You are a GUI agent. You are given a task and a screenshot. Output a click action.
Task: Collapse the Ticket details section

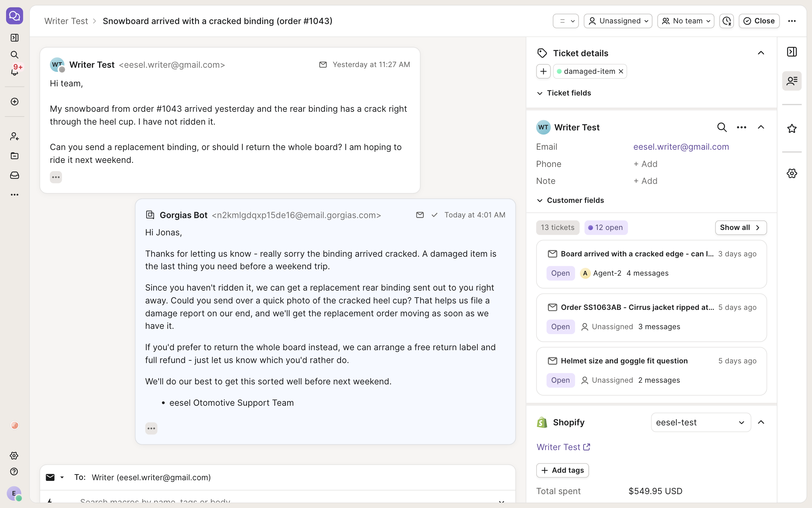click(x=761, y=53)
